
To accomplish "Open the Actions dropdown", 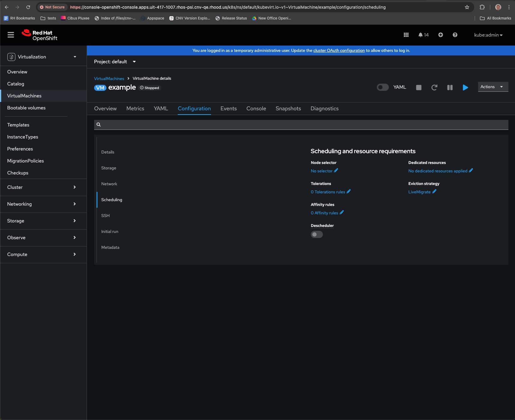I will coord(493,87).
